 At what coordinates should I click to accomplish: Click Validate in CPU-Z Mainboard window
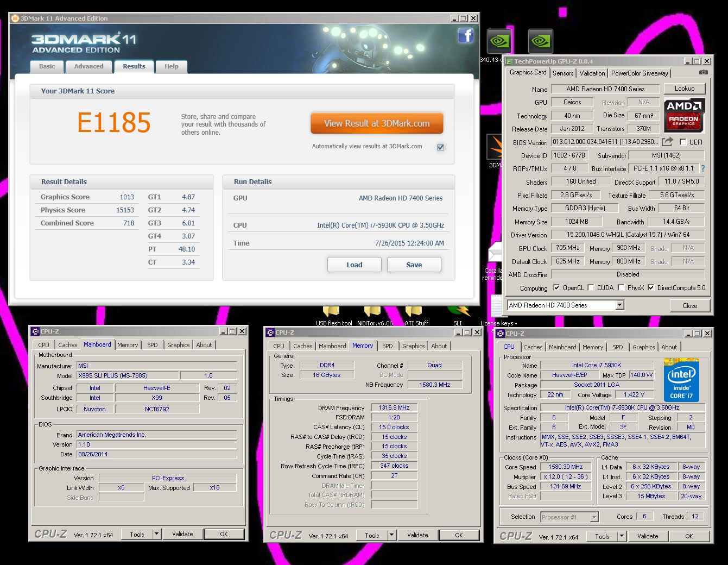click(182, 534)
